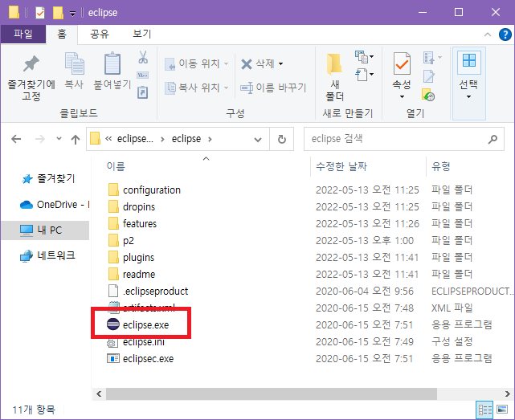The image size is (515, 420).
Task: Select the .eclipseproduct file
Action: (148, 292)
